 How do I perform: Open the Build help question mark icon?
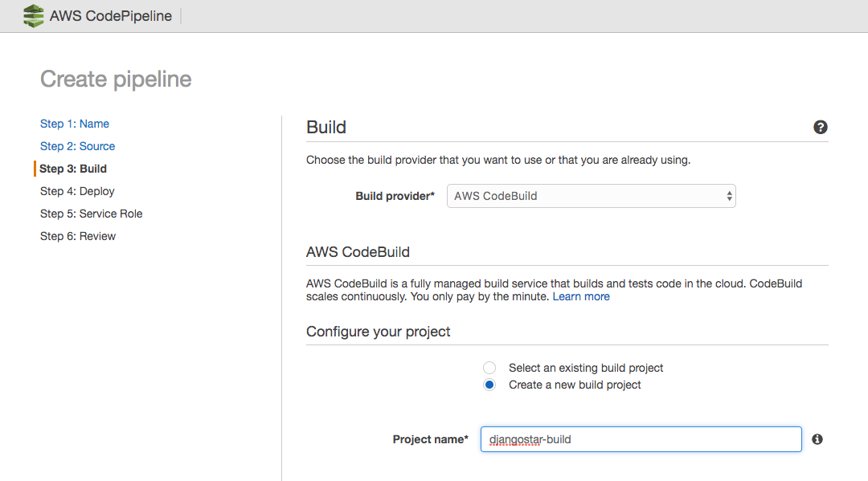pos(820,127)
